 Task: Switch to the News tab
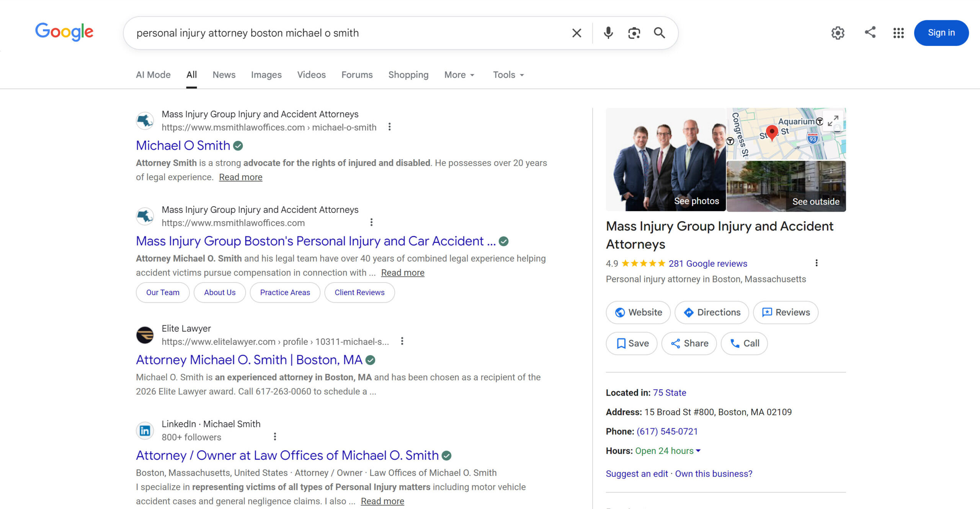pos(224,75)
